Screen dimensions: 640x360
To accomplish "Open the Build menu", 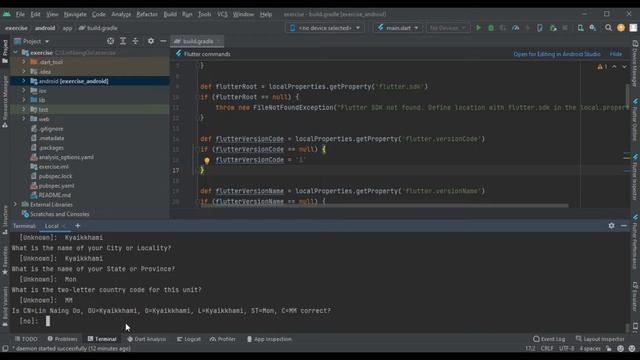I will (x=170, y=14).
